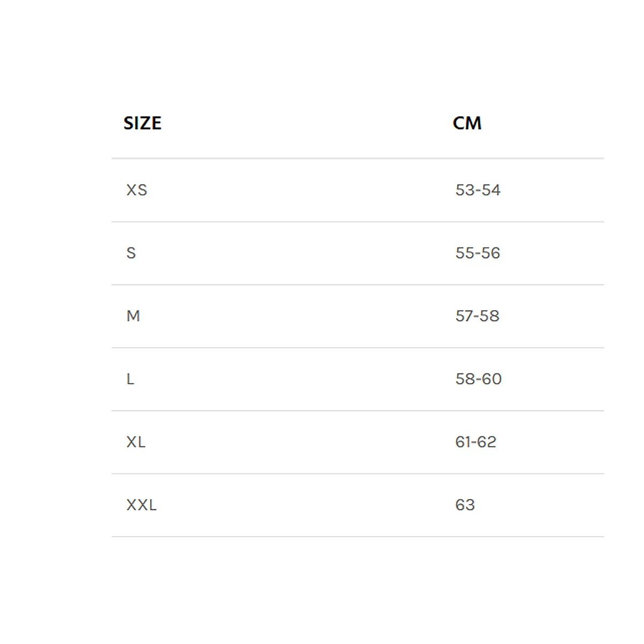Click the divider line between M and L rows
The width and height of the screenshot is (644, 644).
(357, 348)
